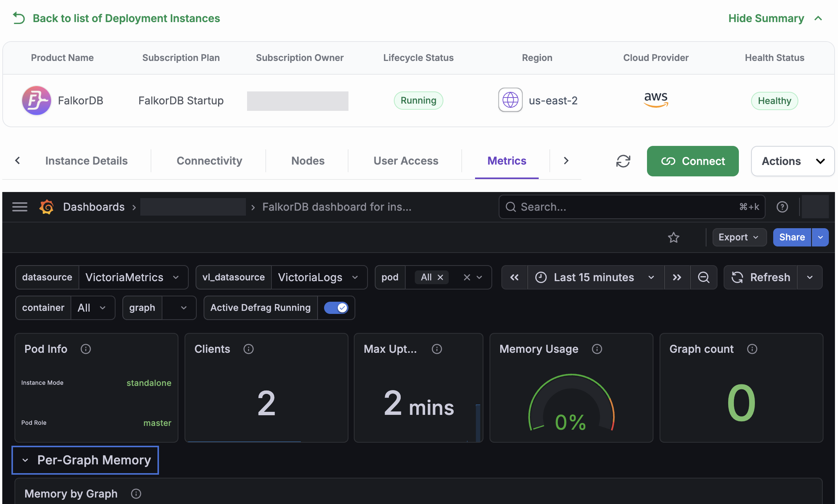The height and width of the screenshot is (504, 838).
Task: Show Memory Usage panel info icon
Action: coord(597,349)
